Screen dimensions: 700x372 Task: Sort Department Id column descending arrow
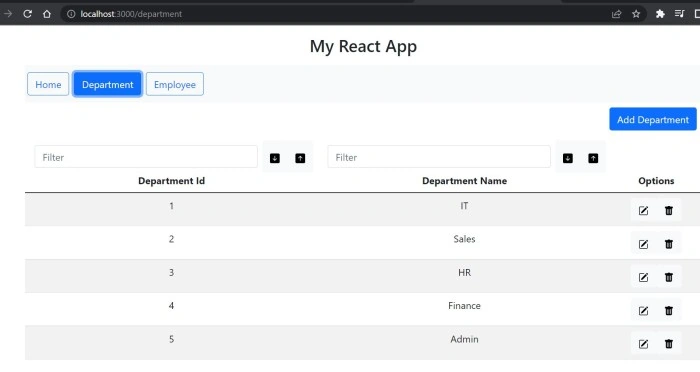click(275, 158)
